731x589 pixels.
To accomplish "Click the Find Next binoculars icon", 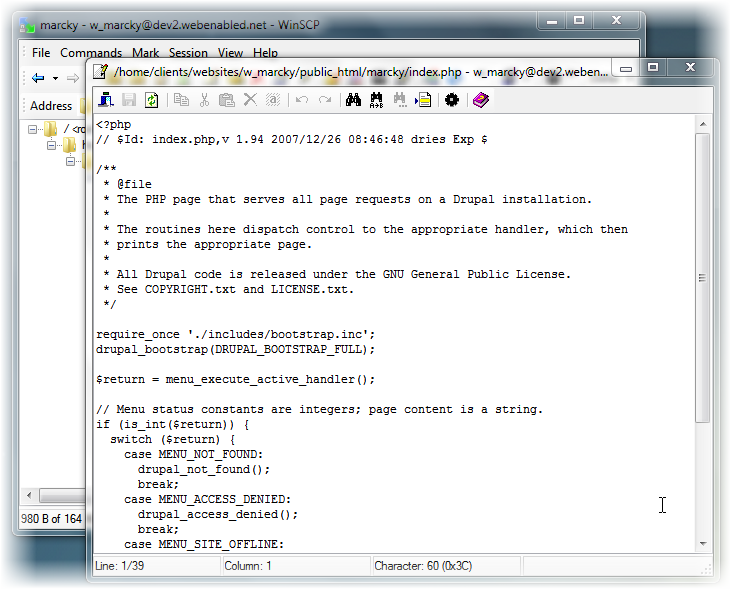I will 400,100.
